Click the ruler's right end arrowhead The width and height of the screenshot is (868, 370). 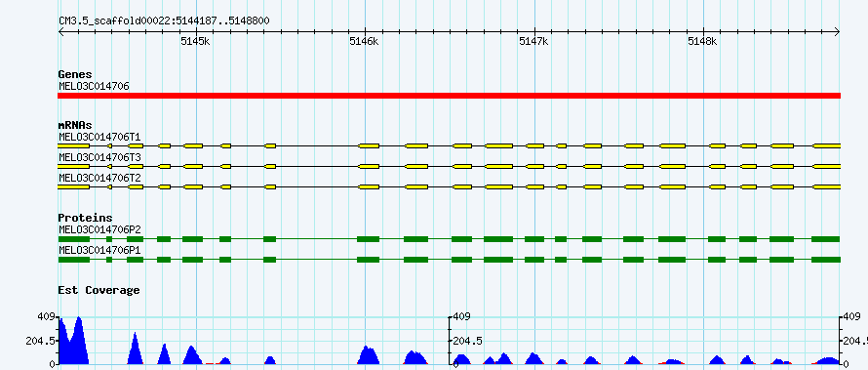(838, 32)
